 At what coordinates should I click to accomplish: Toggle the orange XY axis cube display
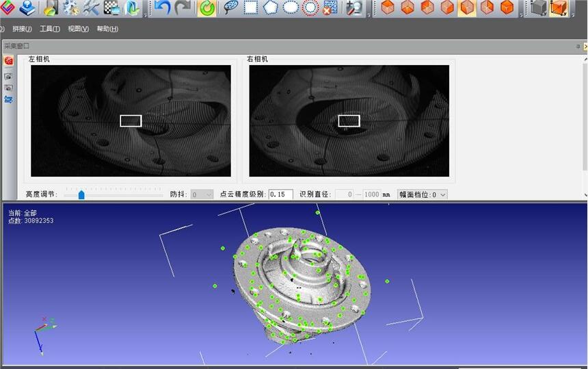click(x=559, y=8)
